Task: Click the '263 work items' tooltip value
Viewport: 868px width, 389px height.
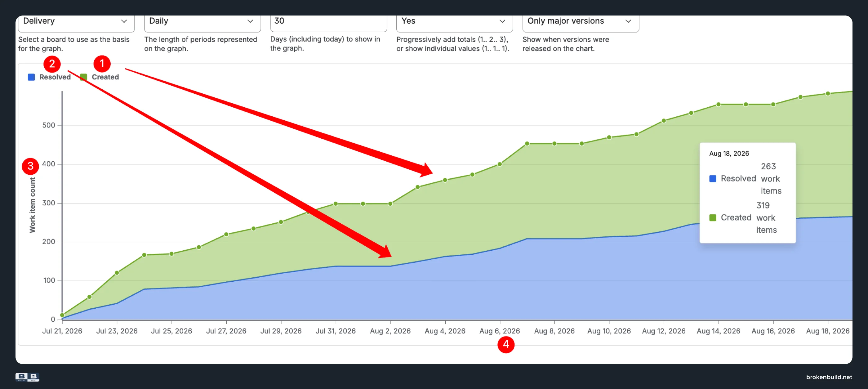Action: coord(771,179)
